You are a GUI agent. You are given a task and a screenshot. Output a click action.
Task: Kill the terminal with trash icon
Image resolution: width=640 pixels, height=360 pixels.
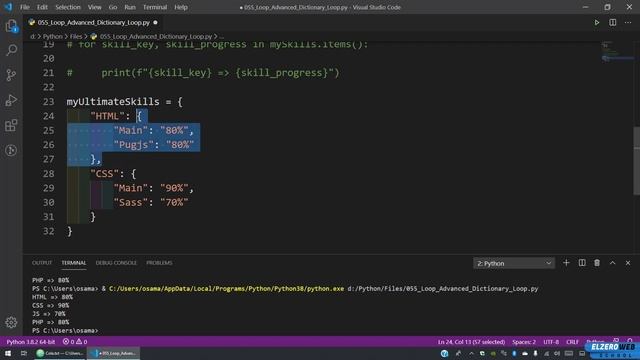pyautogui.click(x=597, y=263)
